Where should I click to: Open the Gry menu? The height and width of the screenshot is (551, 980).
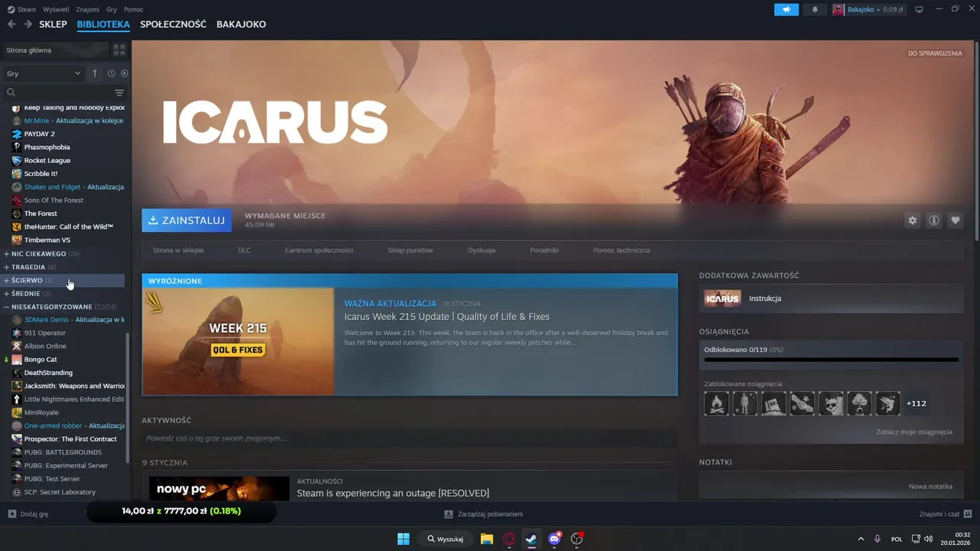(112, 9)
